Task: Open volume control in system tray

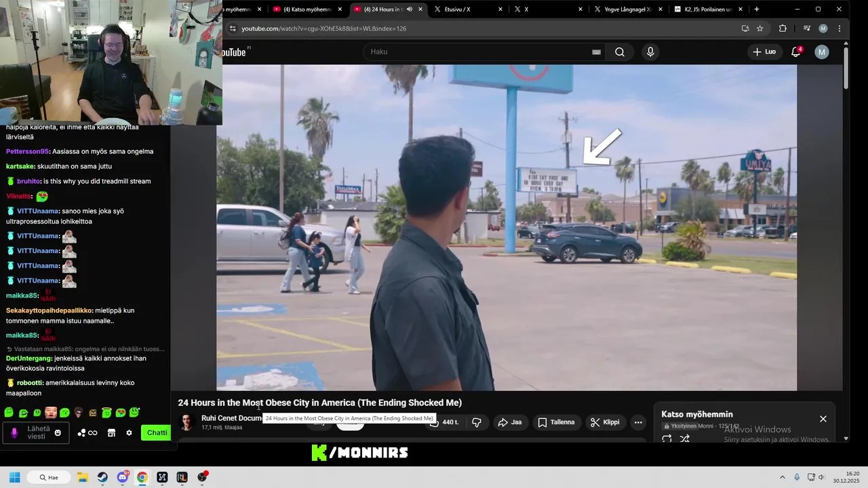Action: [821, 477]
